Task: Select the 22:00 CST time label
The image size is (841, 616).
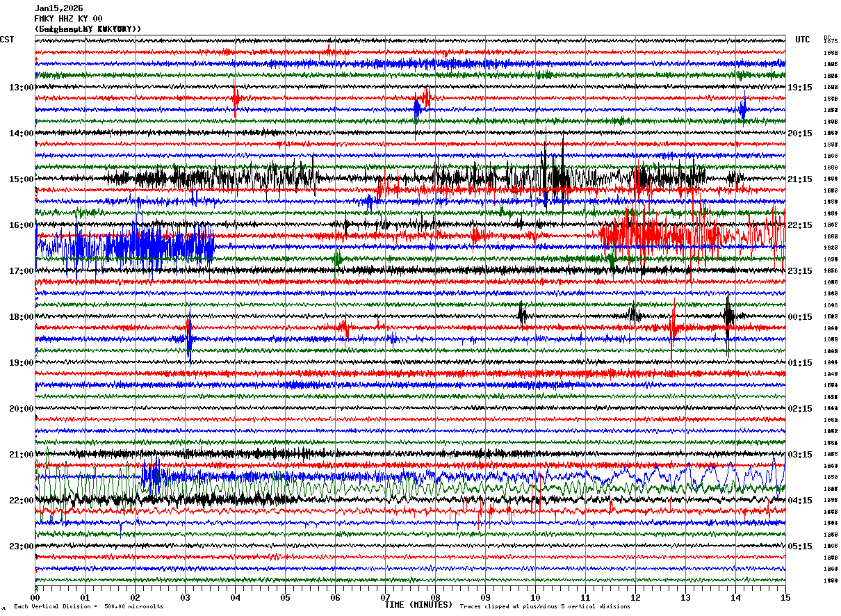Action: coord(22,501)
